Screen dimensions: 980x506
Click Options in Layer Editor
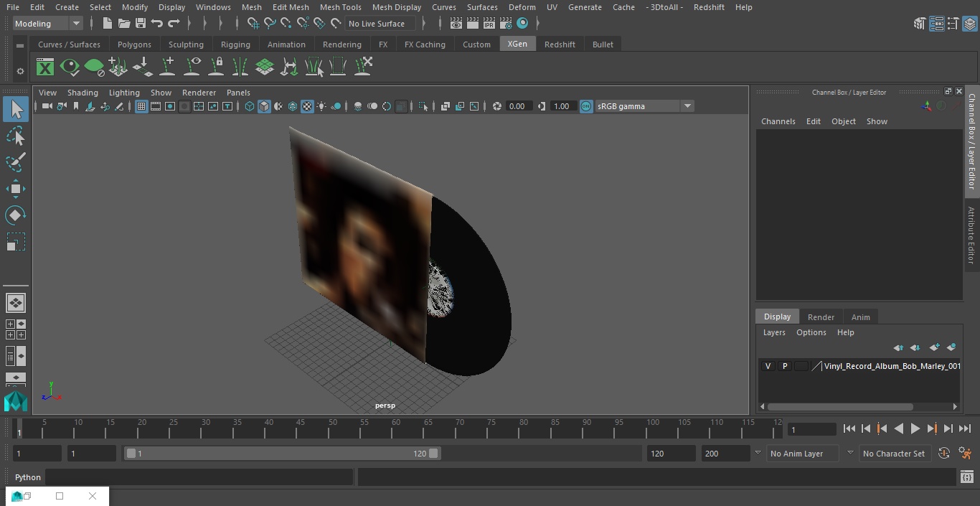pyautogui.click(x=811, y=332)
